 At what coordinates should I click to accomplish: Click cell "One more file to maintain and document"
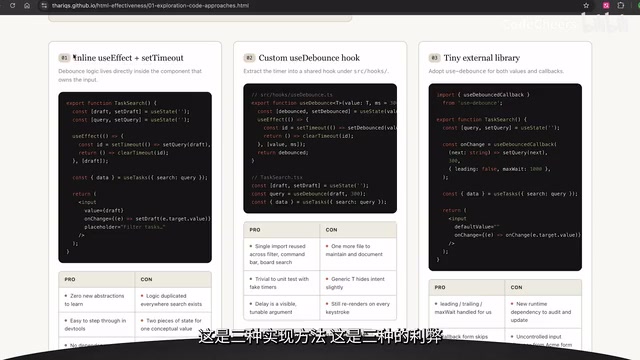(358, 254)
